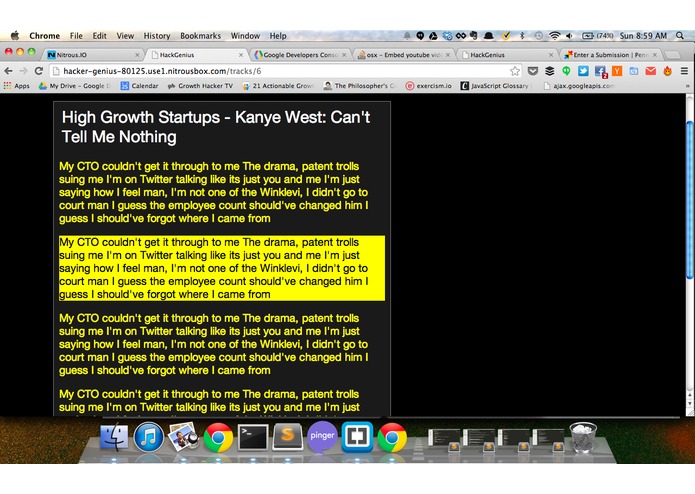Screen dimensions: 695x494
Task: Open Pinger from the dock
Action: coord(322,436)
